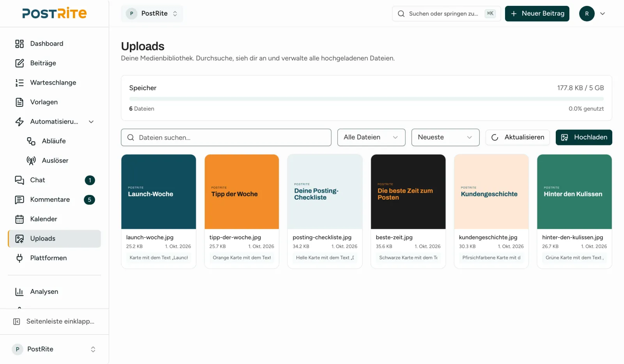Image resolution: width=624 pixels, height=364 pixels.
Task: Navigate to Warteschlange
Action: pyautogui.click(x=54, y=83)
